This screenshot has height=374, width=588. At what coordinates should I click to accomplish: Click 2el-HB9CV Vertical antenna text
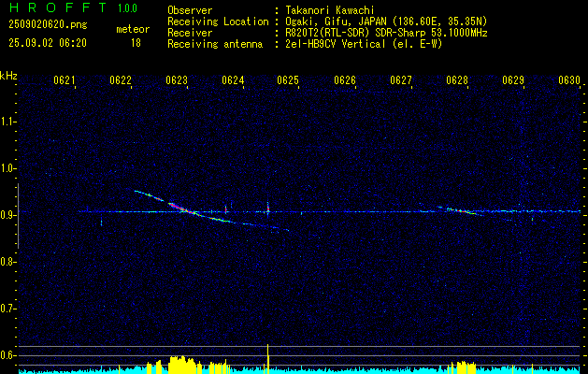364,44
